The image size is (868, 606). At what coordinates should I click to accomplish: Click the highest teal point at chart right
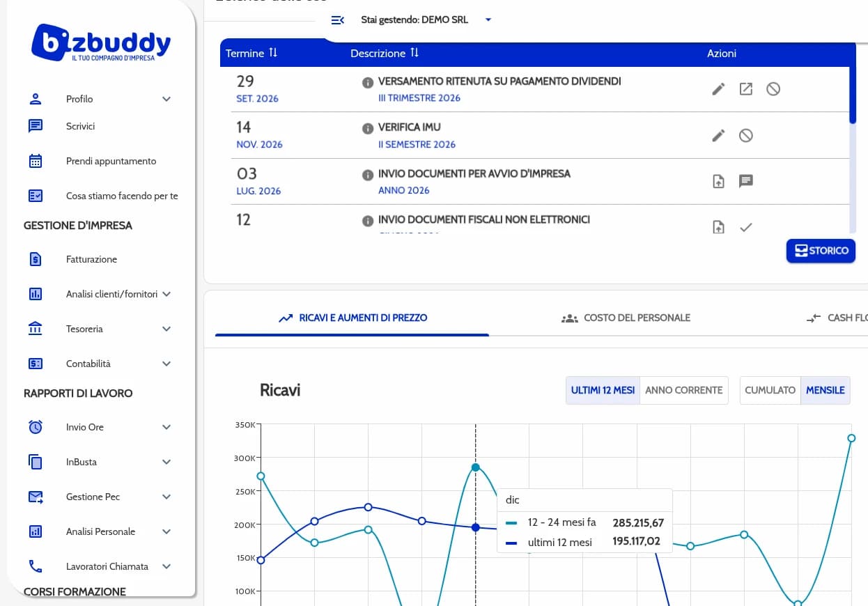click(851, 438)
